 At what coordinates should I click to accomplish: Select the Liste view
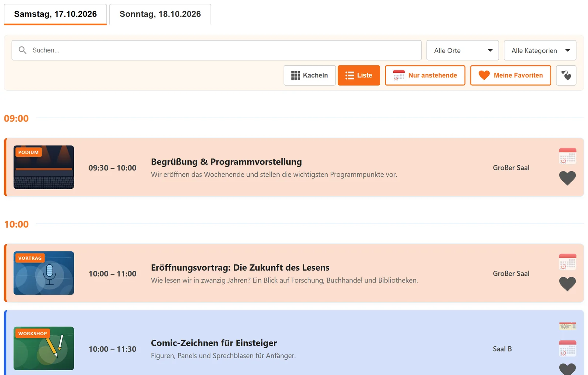pos(359,75)
